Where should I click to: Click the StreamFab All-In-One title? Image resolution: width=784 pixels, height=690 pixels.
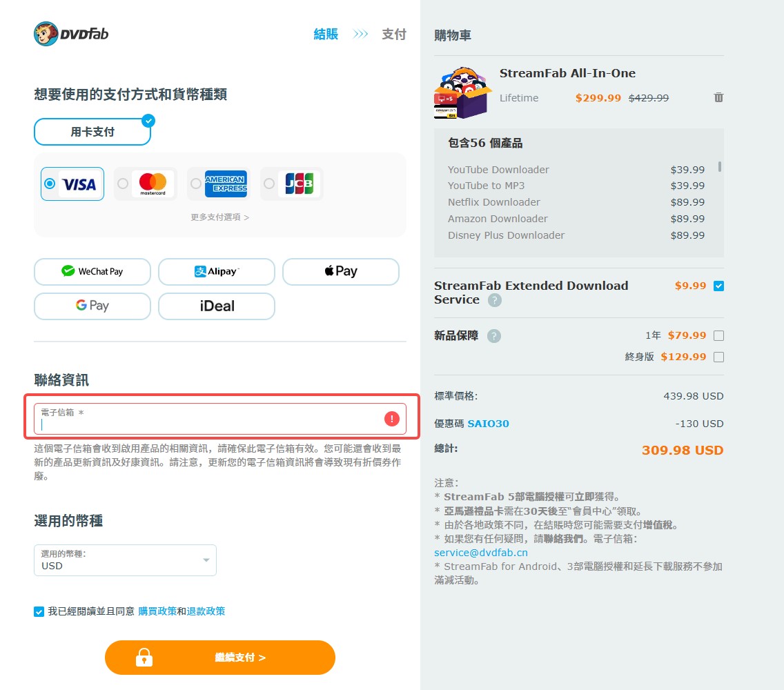tap(567, 74)
